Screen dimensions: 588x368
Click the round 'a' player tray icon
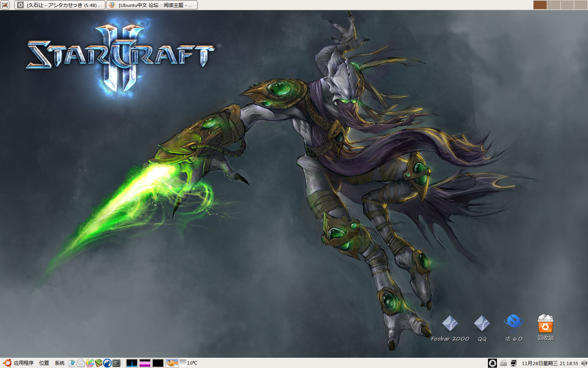tap(492, 363)
